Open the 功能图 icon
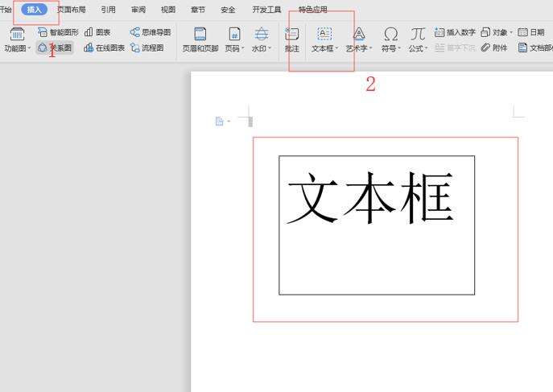Screen dimensions: 553x392 (17, 34)
